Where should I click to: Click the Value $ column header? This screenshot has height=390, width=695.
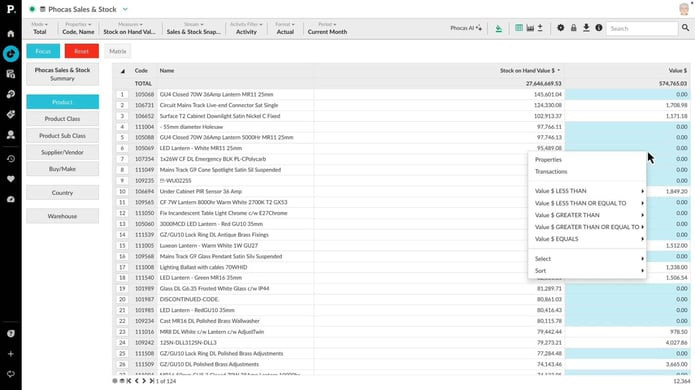678,70
